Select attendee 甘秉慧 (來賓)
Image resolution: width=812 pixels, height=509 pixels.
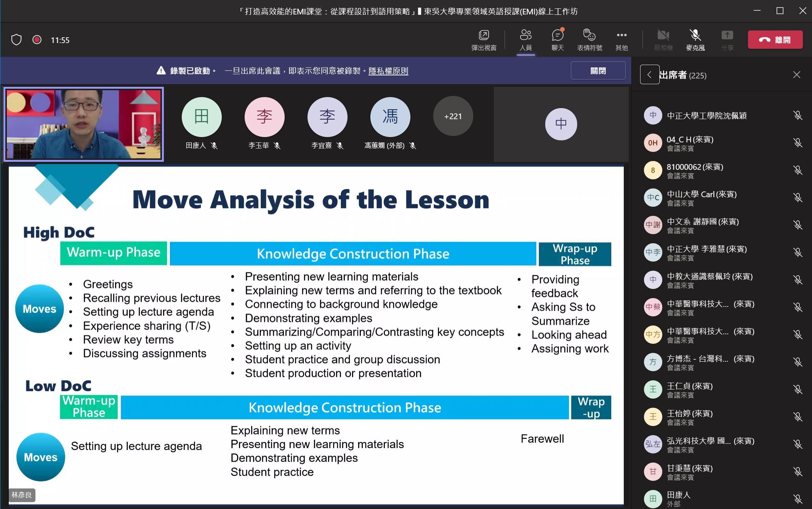(722, 472)
